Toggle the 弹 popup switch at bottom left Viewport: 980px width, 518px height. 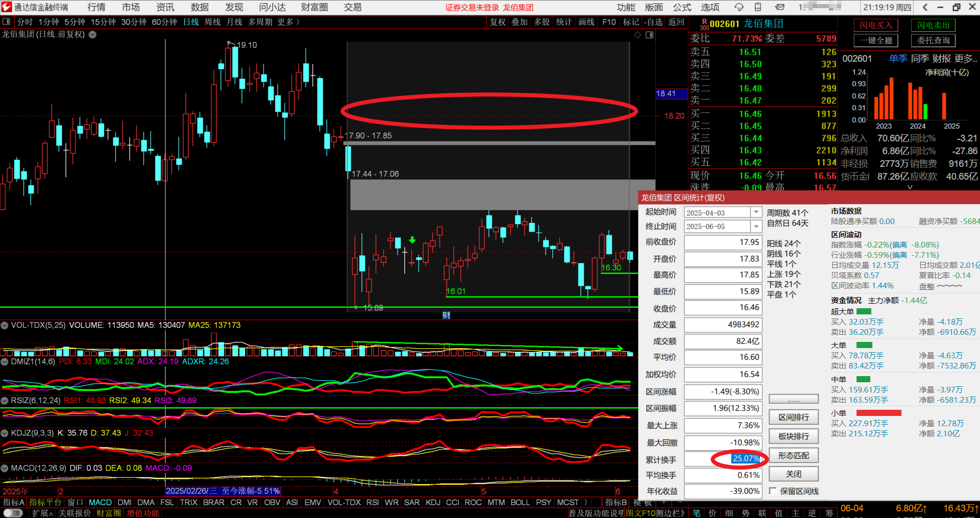pos(13,513)
